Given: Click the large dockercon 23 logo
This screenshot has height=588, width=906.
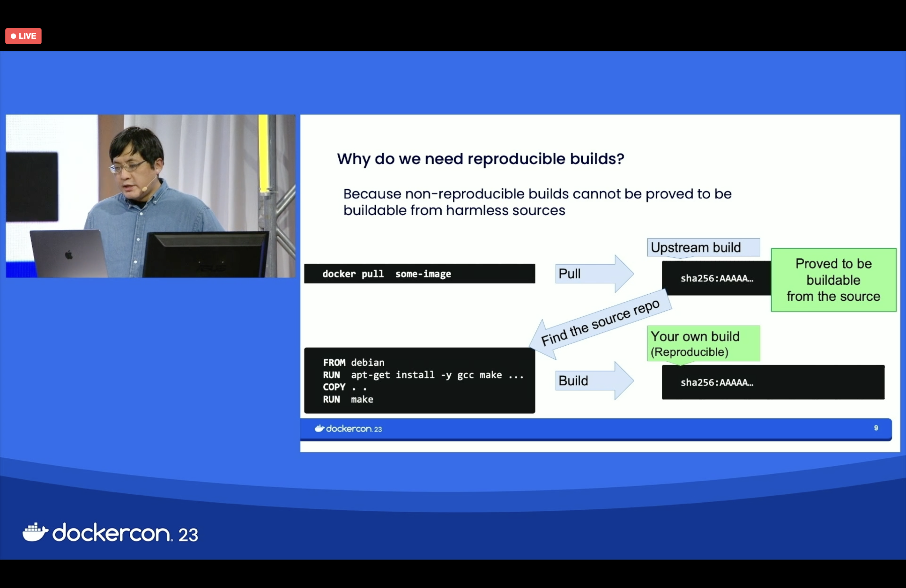Looking at the screenshot, I should (110, 532).
